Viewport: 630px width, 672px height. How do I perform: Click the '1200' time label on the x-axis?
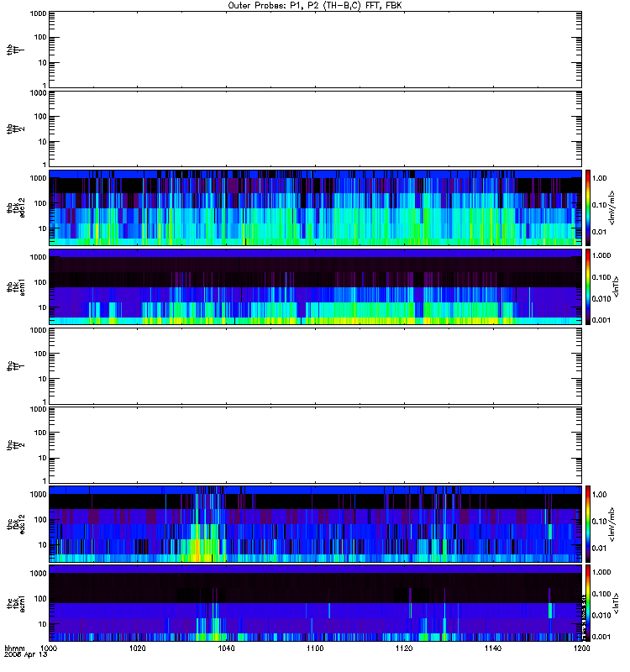tap(581, 648)
